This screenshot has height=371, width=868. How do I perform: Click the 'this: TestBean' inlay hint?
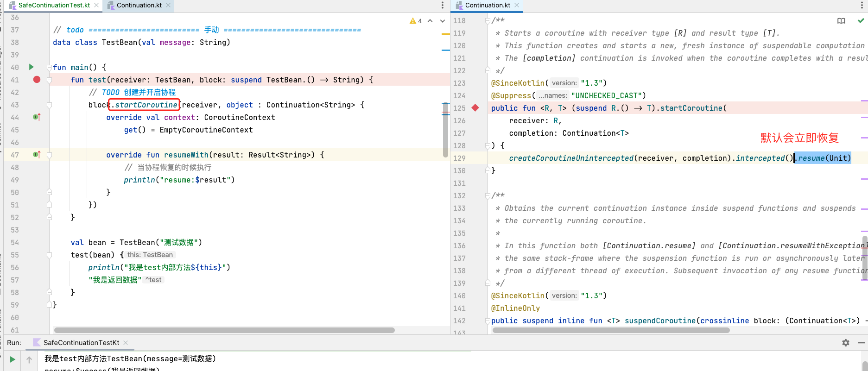click(x=150, y=255)
